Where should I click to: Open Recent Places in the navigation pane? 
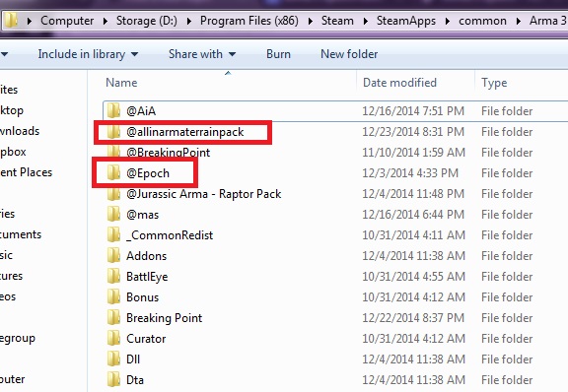(26, 172)
